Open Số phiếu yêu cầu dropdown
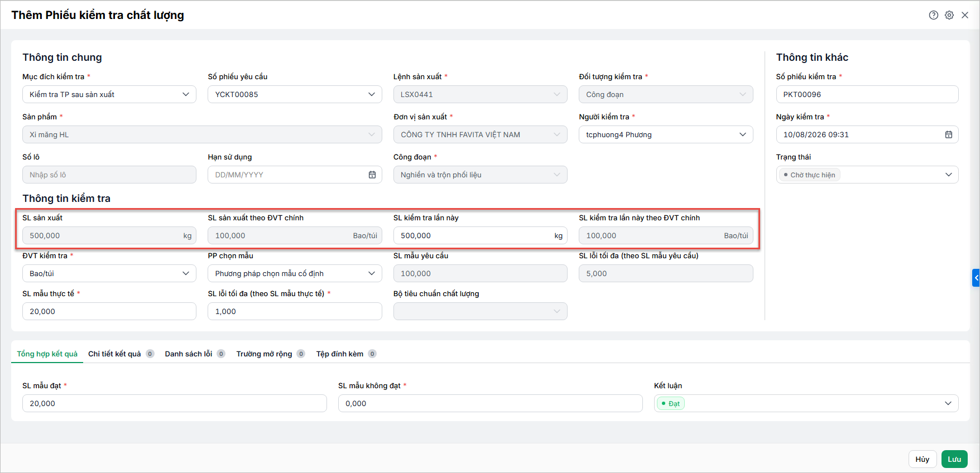The height and width of the screenshot is (473, 980). (295, 94)
